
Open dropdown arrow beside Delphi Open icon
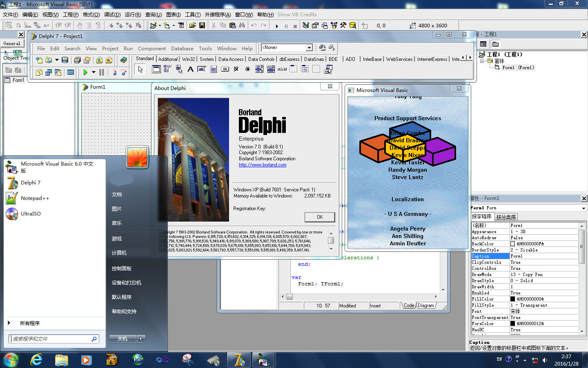(57, 60)
